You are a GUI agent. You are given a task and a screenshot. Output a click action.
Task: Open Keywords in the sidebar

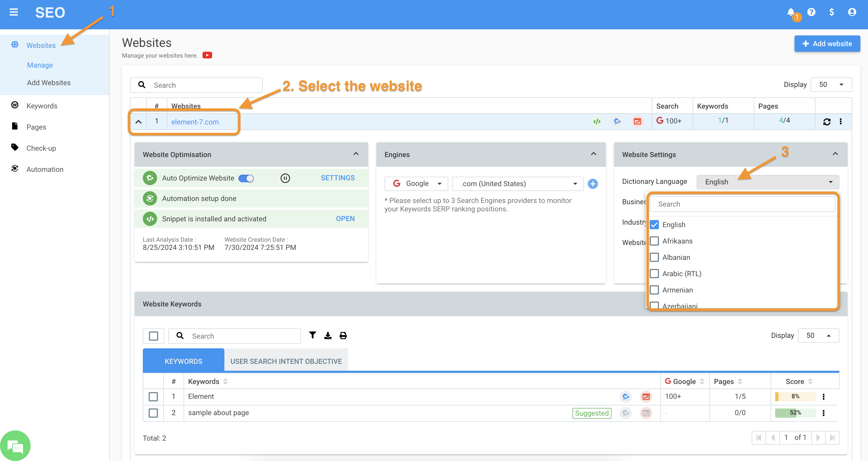click(42, 106)
